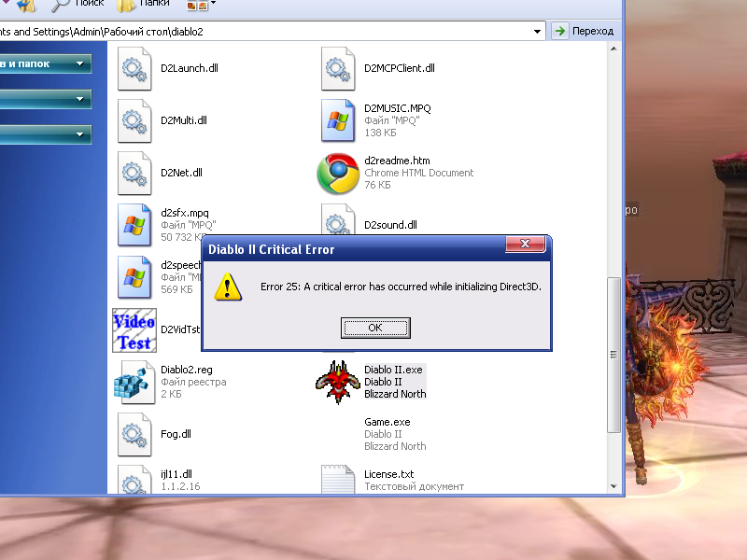The height and width of the screenshot is (560, 747).
Task: Click the vertical scrollbar thumb
Action: [x=613, y=355]
